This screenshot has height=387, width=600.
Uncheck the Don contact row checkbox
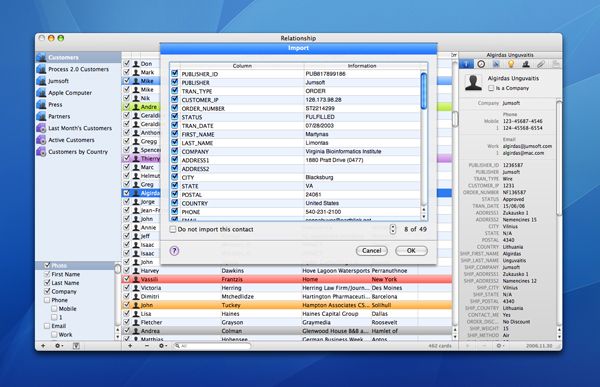[x=127, y=63]
